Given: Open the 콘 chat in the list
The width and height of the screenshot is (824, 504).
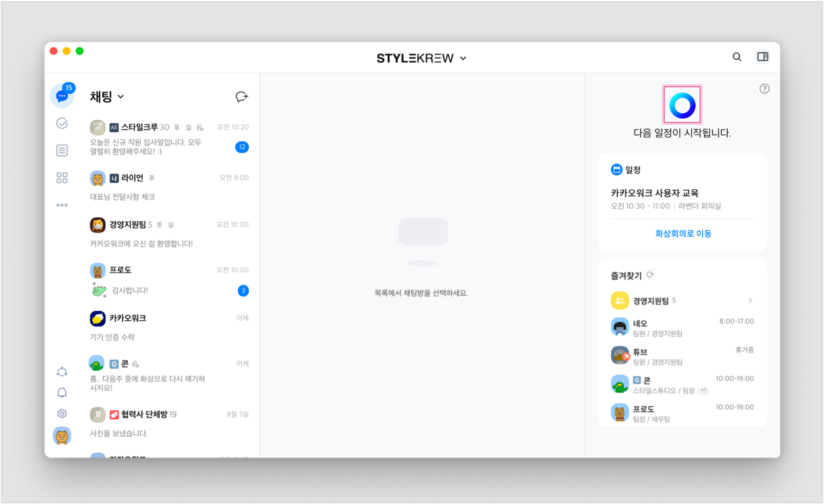Looking at the screenshot, I should 169,374.
